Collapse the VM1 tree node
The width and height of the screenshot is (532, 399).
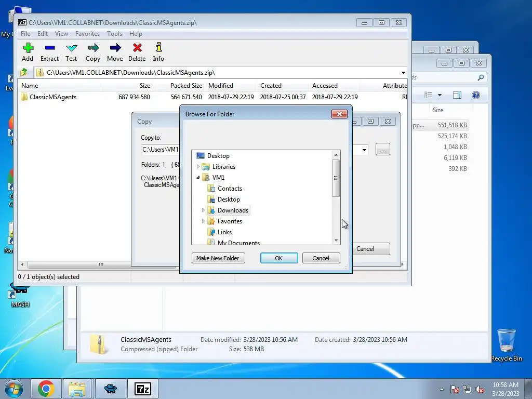click(x=198, y=178)
